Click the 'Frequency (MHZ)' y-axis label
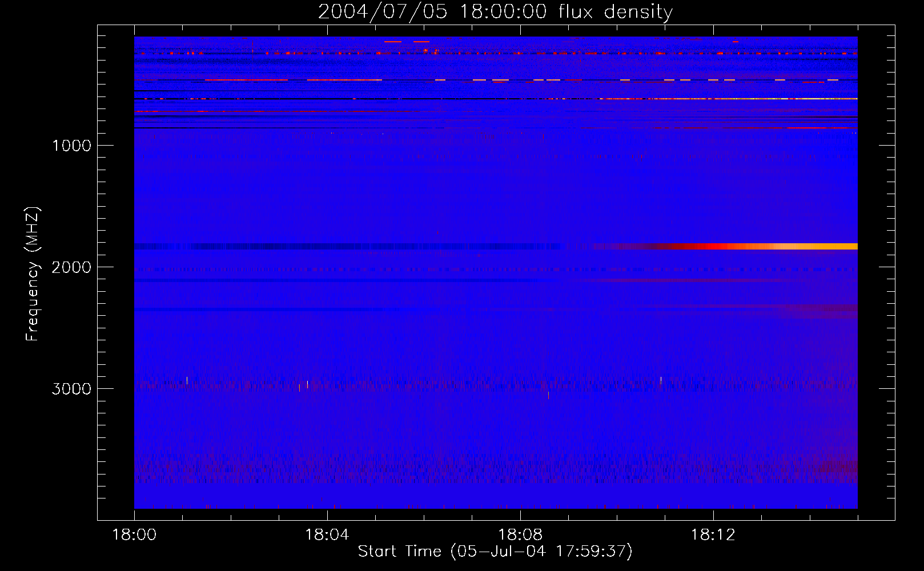924x571 pixels. (x=33, y=274)
